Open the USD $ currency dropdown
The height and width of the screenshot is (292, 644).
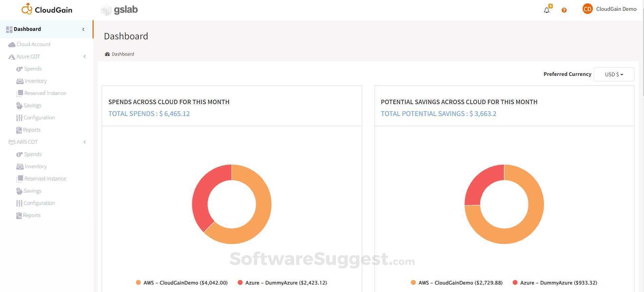pos(614,74)
